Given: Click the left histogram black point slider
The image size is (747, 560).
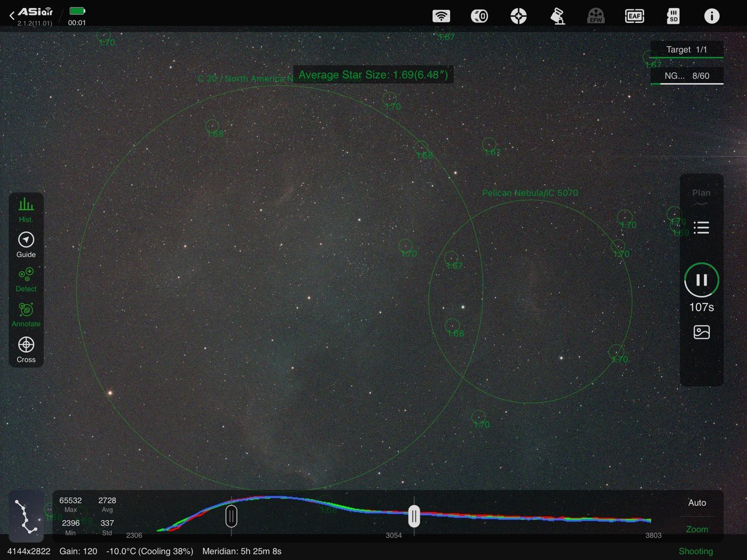Looking at the screenshot, I should (231, 516).
